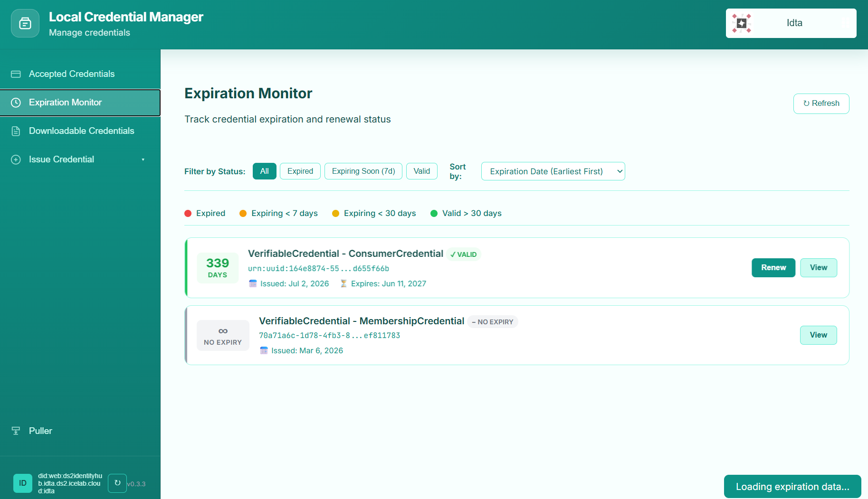The width and height of the screenshot is (868, 499).
Task: Open the Puller section
Action: (x=80, y=431)
